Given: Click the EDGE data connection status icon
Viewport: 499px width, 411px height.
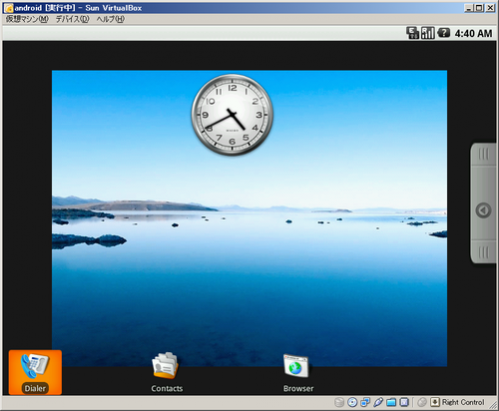Looking at the screenshot, I should [412, 33].
